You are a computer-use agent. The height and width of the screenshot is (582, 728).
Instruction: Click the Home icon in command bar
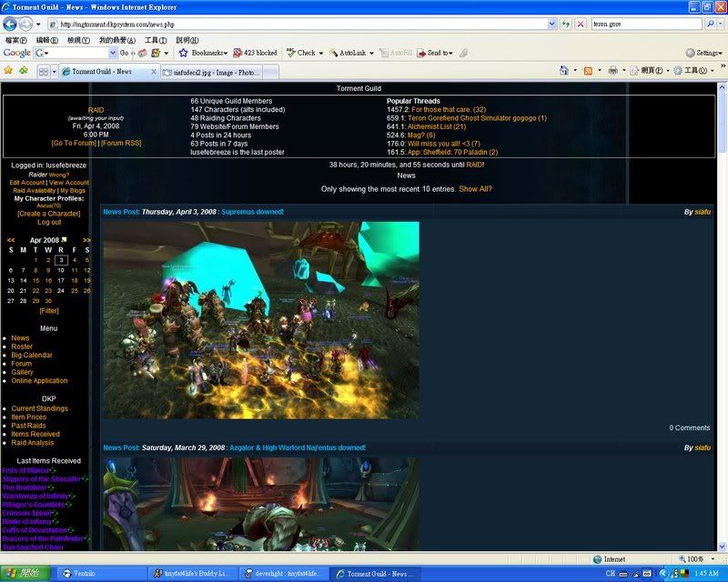tap(563, 71)
